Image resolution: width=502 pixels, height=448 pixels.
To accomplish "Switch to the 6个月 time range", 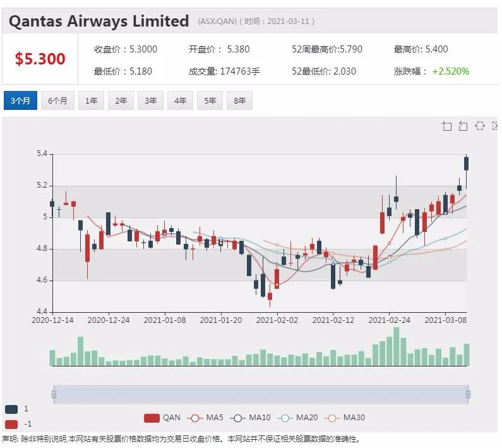I will (57, 100).
